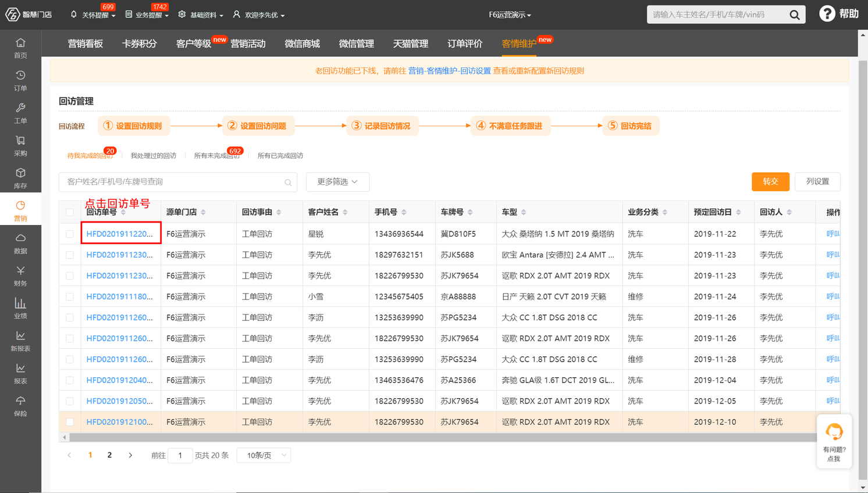Open the 营销-客情维护-回访设置 link in notice

(x=449, y=71)
